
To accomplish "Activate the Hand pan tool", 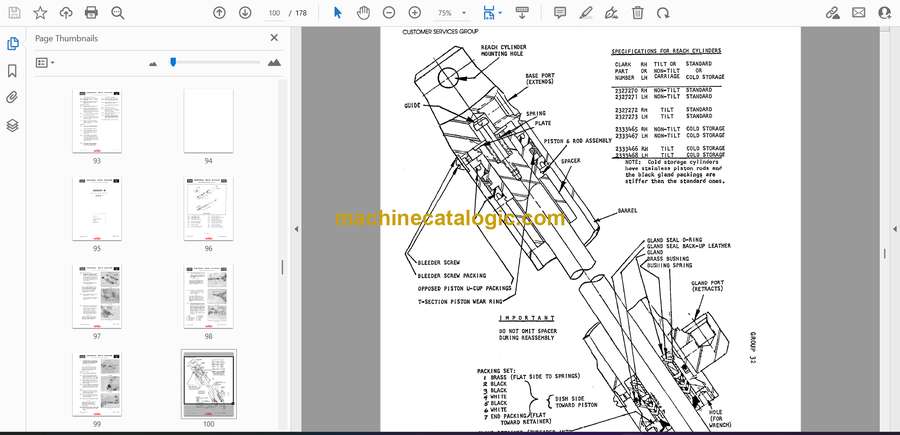I will (363, 13).
